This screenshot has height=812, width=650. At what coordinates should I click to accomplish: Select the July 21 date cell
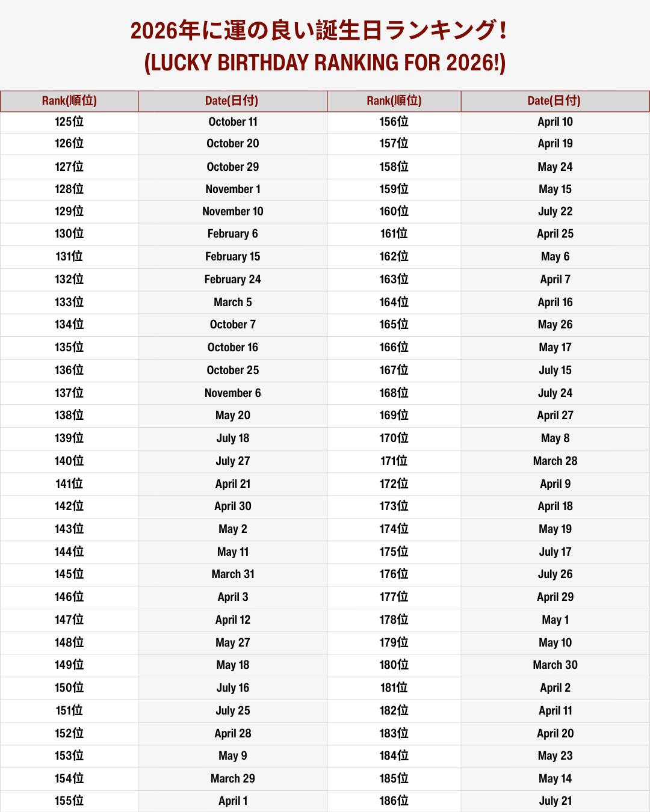(555, 801)
